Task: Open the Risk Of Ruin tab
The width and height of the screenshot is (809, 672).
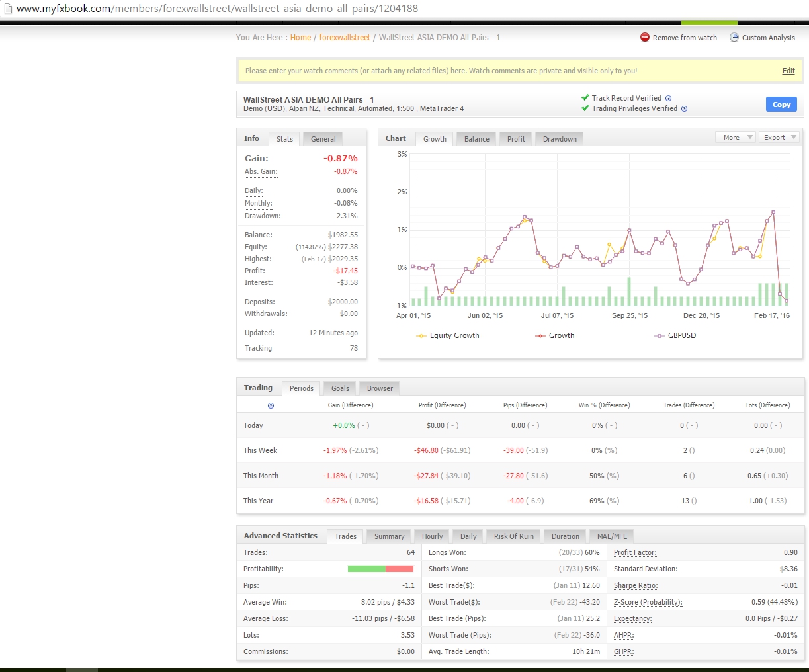Action: tap(514, 536)
